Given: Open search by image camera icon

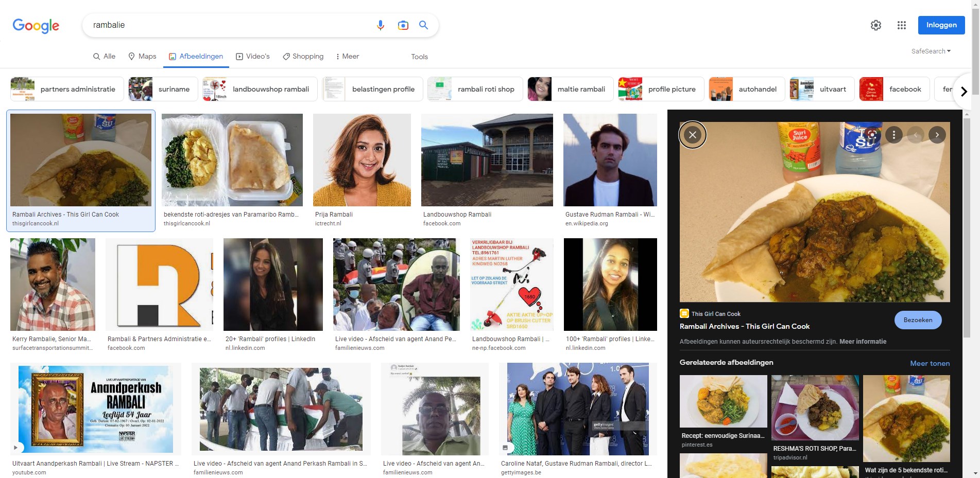Looking at the screenshot, I should pos(403,25).
